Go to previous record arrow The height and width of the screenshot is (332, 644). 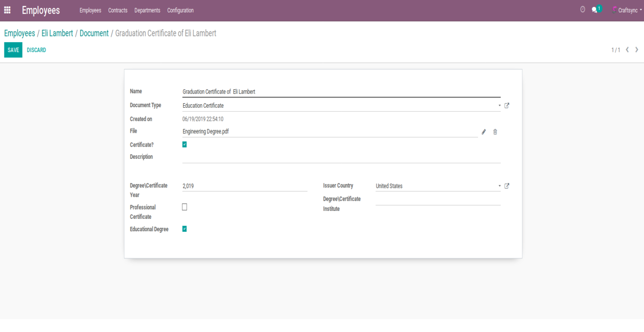(x=627, y=50)
